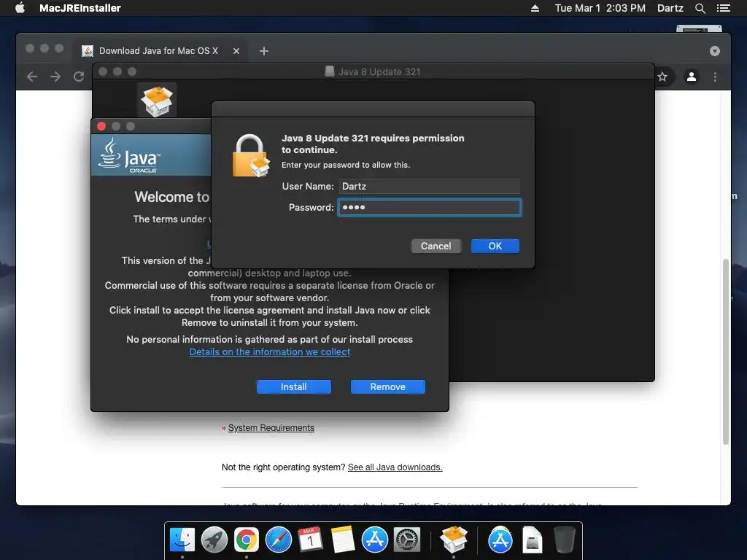Click the tab search dropdown arrow
The width and height of the screenshot is (747, 560).
tap(715, 51)
